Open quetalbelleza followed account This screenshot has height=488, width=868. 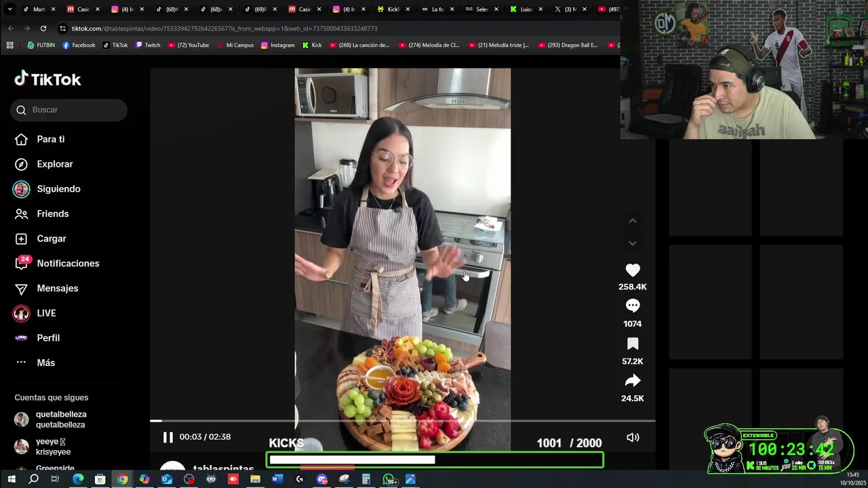tap(51, 420)
